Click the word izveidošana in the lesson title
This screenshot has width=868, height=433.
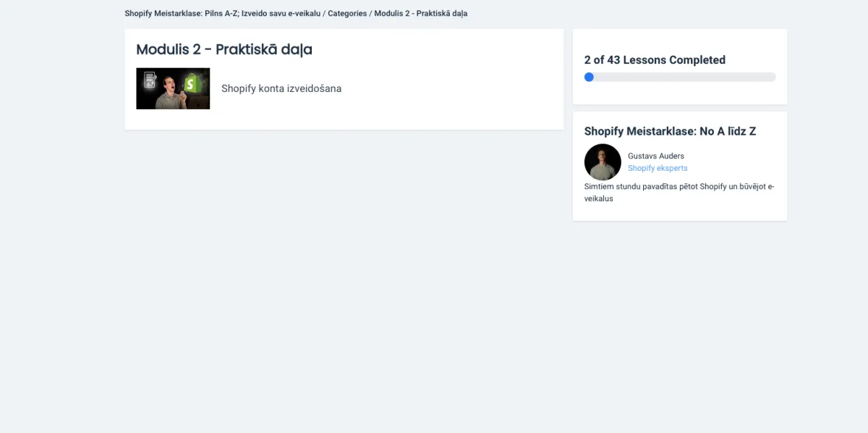tap(313, 88)
